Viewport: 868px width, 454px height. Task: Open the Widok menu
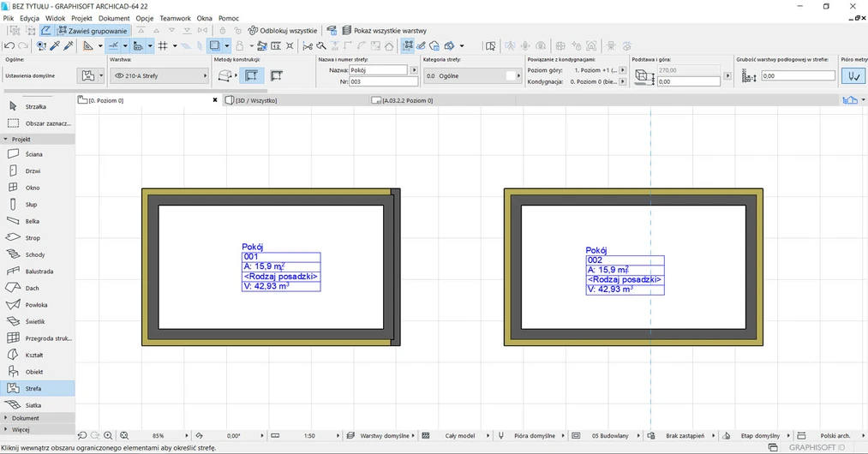[x=56, y=18]
